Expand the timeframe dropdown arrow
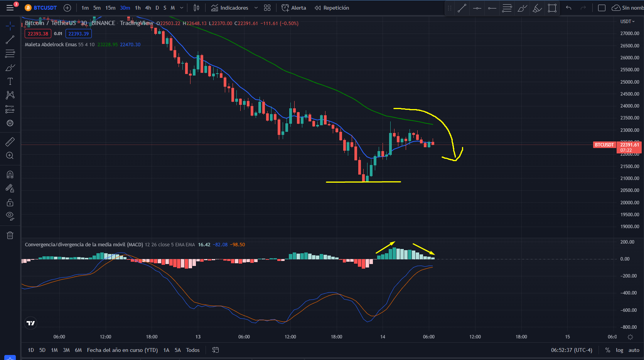Image resolution: width=644 pixels, height=360 pixels. click(x=182, y=8)
